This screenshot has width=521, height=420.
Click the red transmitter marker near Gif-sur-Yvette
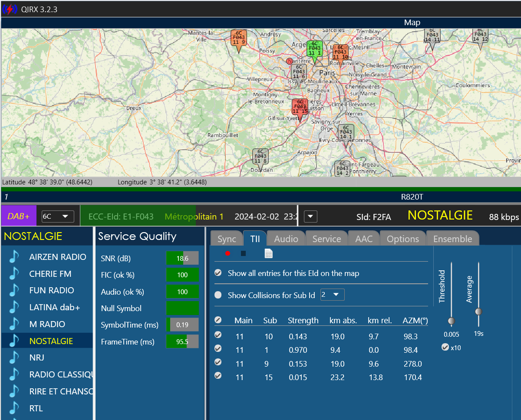pyautogui.click(x=300, y=108)
